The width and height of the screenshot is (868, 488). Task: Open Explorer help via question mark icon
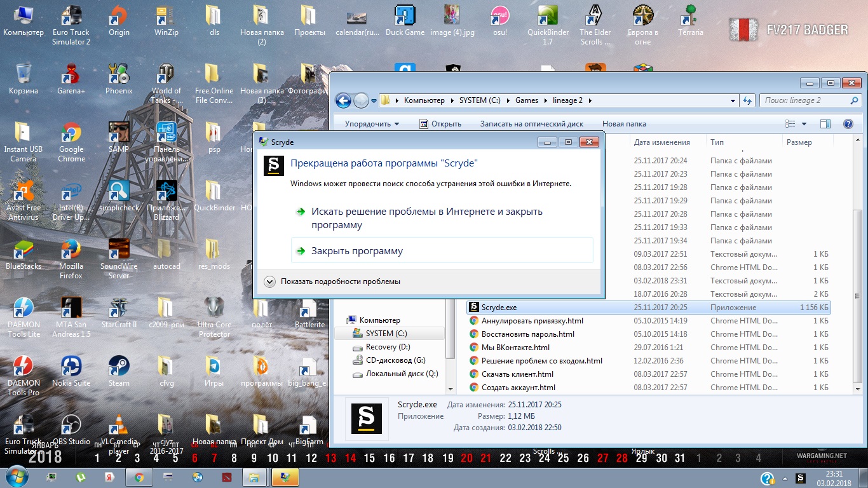[x=847, y=124]
